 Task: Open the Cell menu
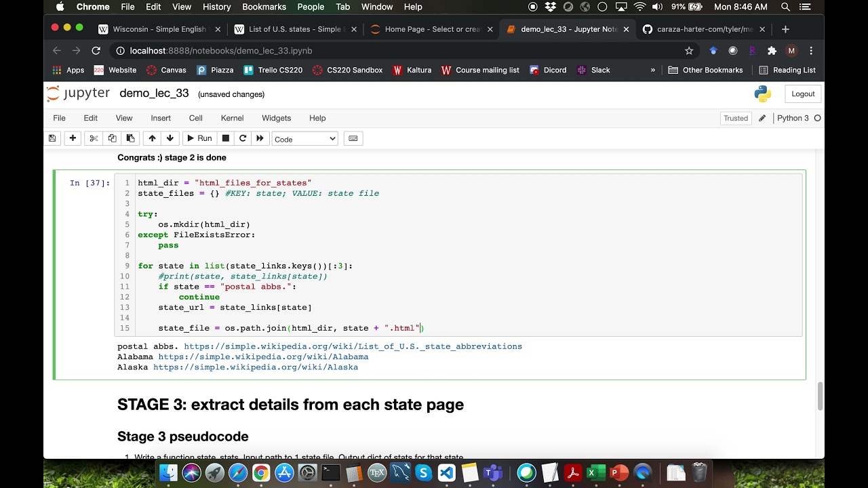click(196, 118)
